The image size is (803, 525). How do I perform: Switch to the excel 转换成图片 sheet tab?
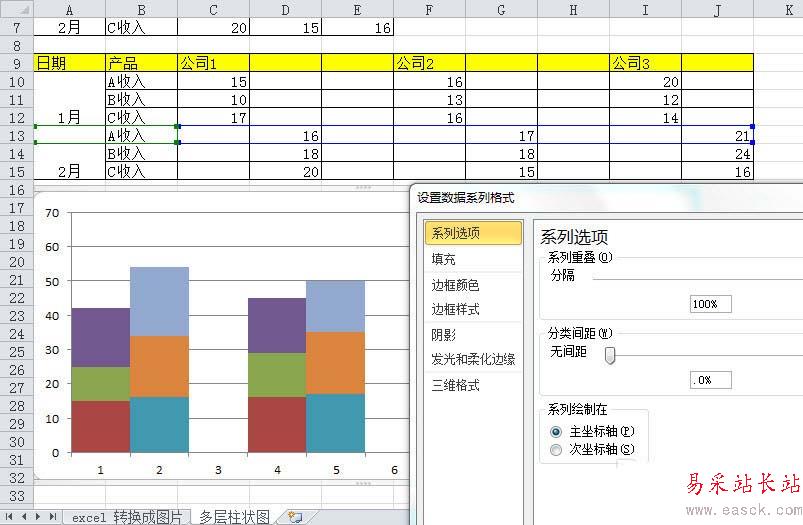(x=126, y=517)
